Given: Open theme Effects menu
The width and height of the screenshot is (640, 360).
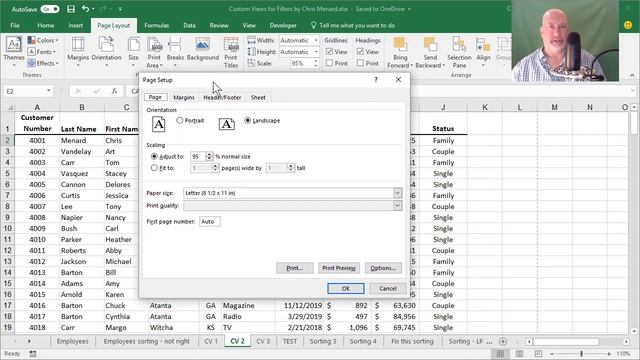Looking at the screenshot, I should 43,63.
